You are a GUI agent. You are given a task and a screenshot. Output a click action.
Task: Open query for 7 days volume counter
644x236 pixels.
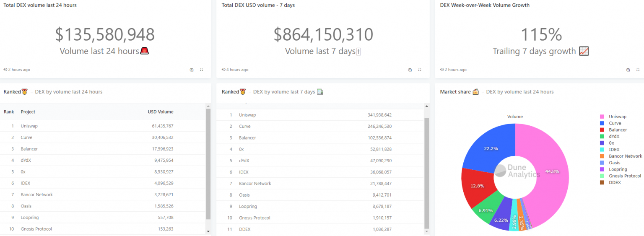coord(410,70)
